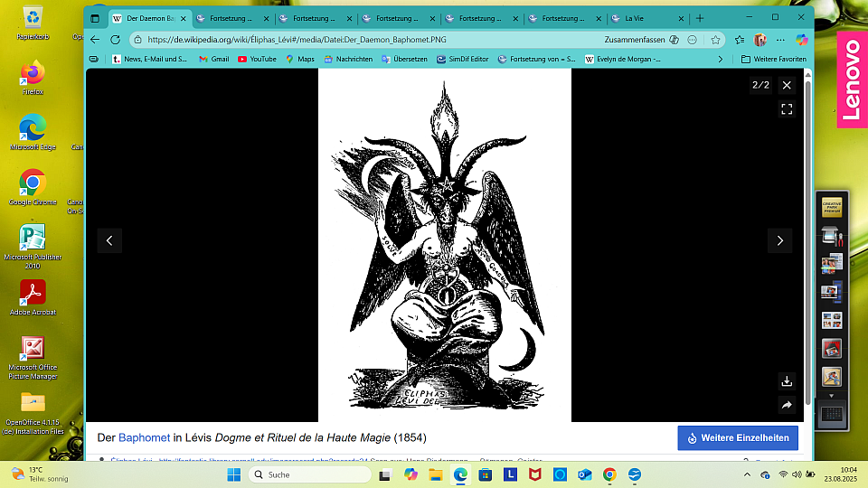Click the Weitere Einzelheiten button
The height and width of the screenshot is (488, 868).
pos(738,437)
